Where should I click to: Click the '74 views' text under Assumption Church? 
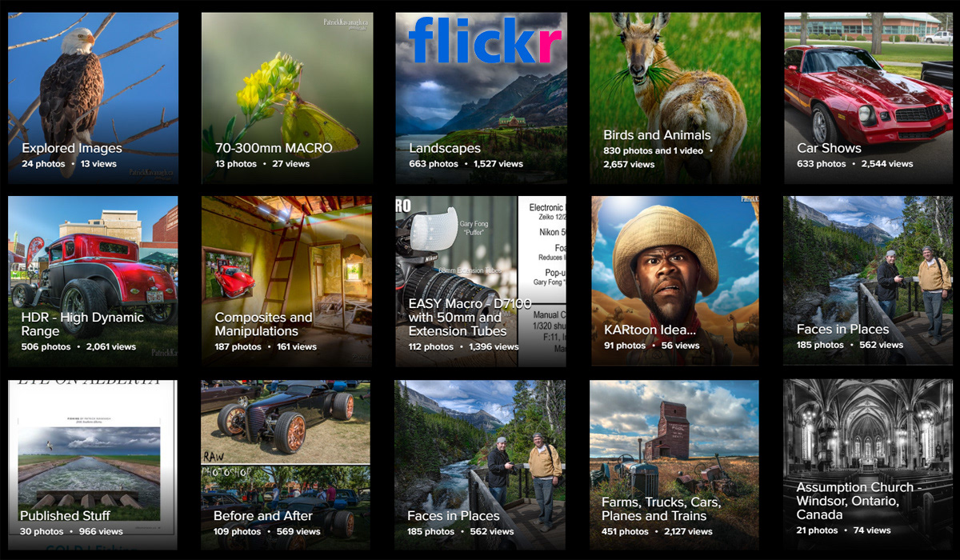[x=872, y=530]
